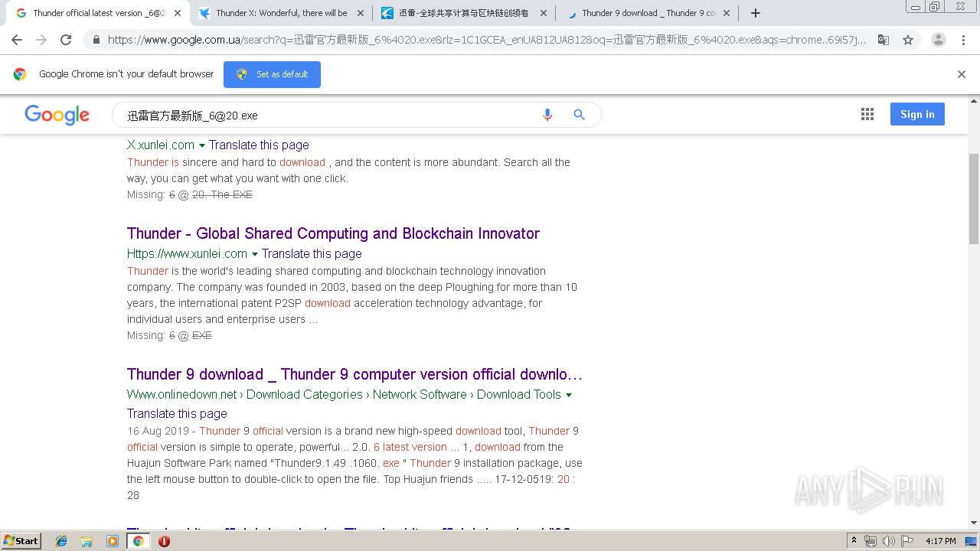
Task: Expand the dropdown arrow next to X.xunlei.com
Action: pos(202,145)
